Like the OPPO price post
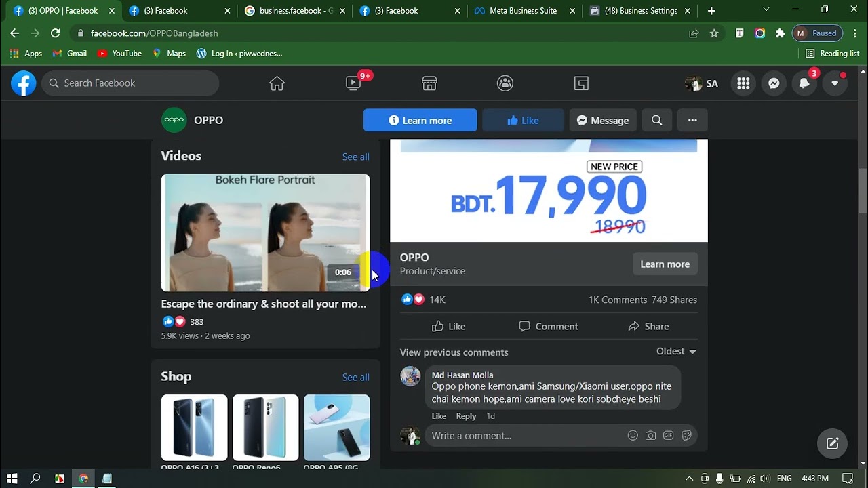 click(x=448, y=326)
